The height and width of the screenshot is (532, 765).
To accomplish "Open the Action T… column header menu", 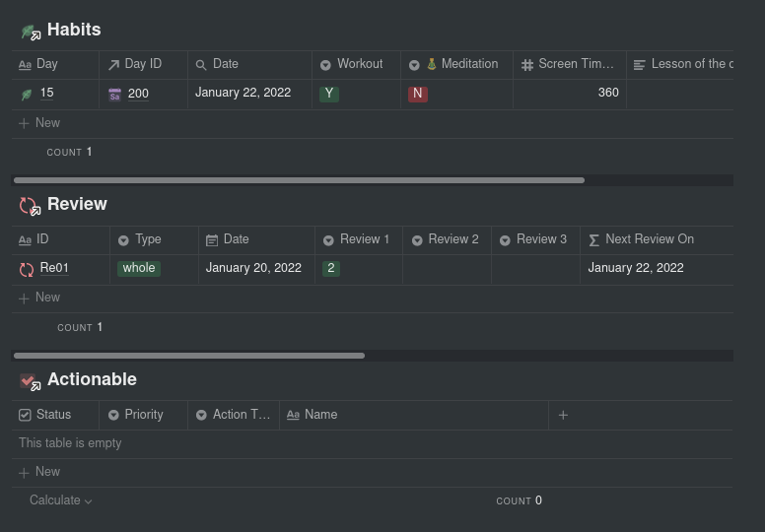I will 234,415.
